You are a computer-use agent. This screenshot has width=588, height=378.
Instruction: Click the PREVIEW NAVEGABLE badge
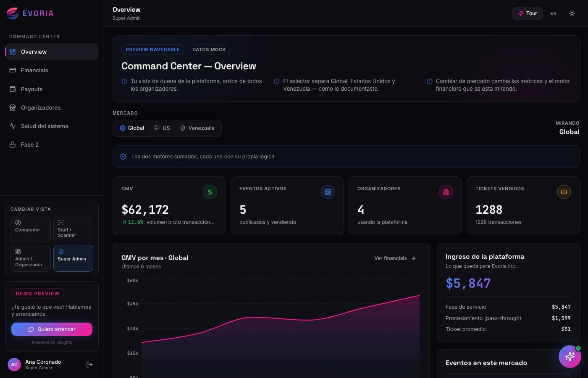[x=153, y=50]
